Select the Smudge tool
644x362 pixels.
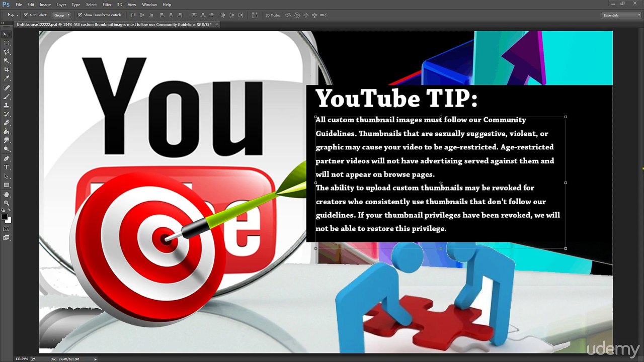[x=7, y=140]
